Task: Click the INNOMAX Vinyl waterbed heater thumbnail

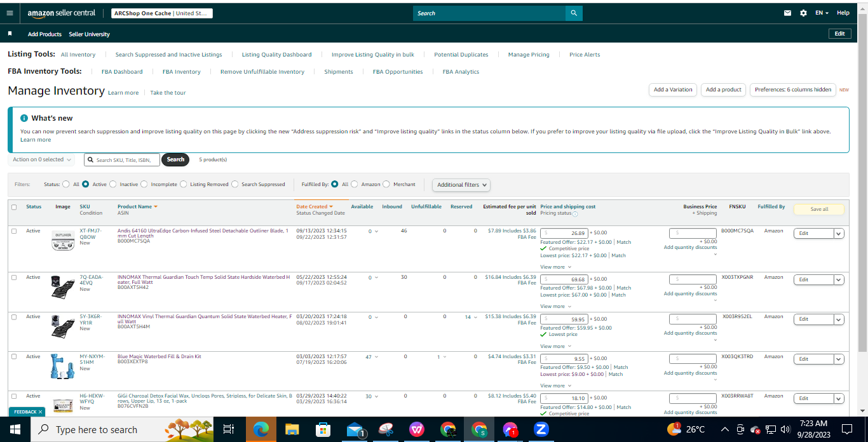Action: pos(63,326)
